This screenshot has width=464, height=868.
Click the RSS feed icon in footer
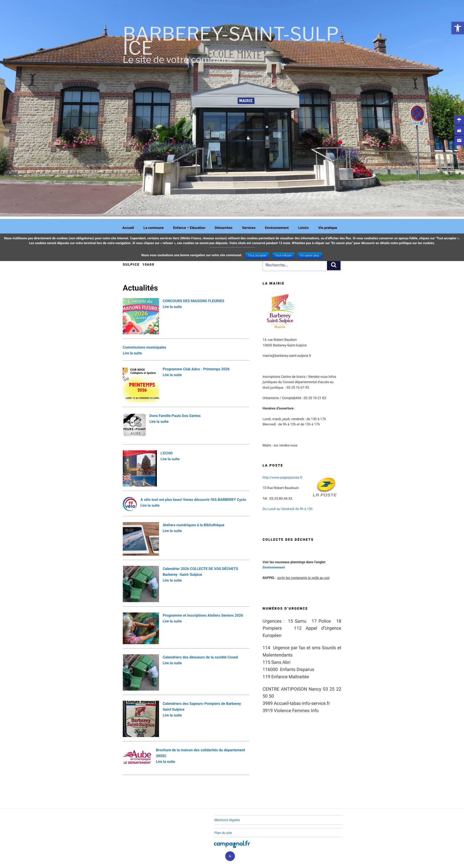pos(230,856)
